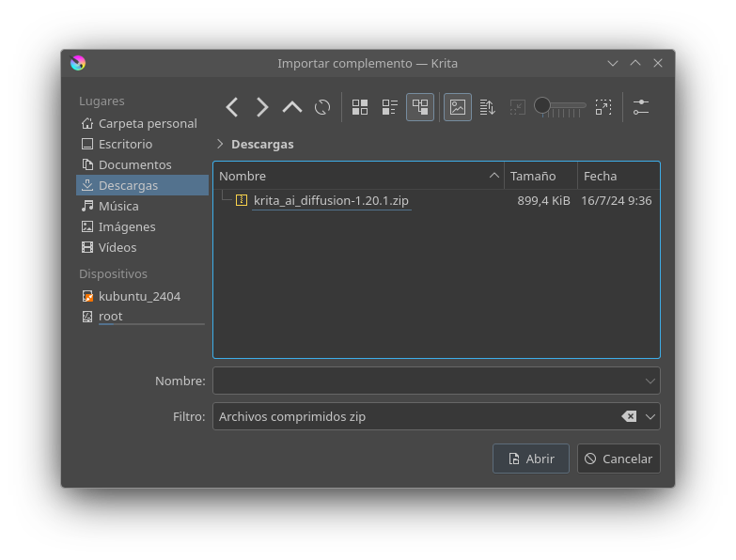Click the music note icon beside Música
736x560 pixels.
87,206
